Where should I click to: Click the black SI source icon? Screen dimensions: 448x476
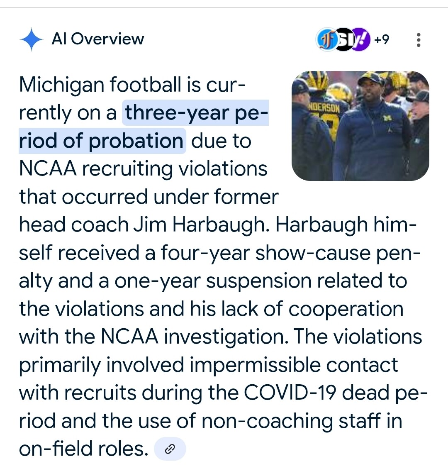click(343, 40)
